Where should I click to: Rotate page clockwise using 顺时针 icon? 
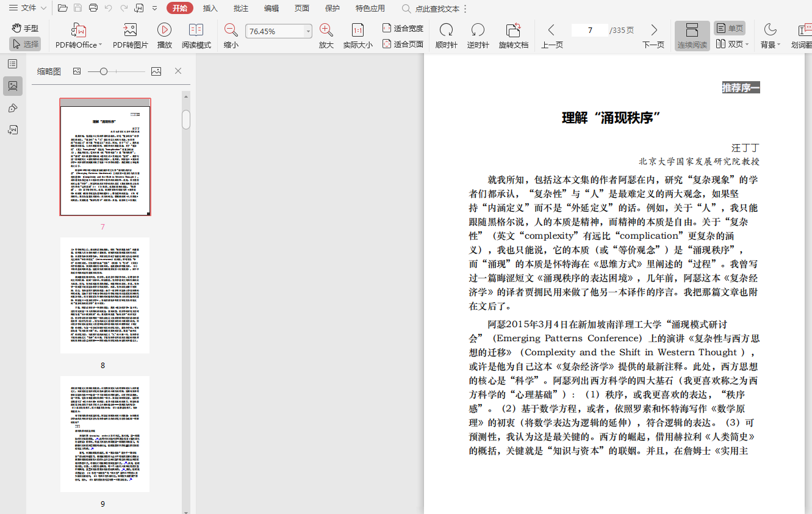(446, 35)
